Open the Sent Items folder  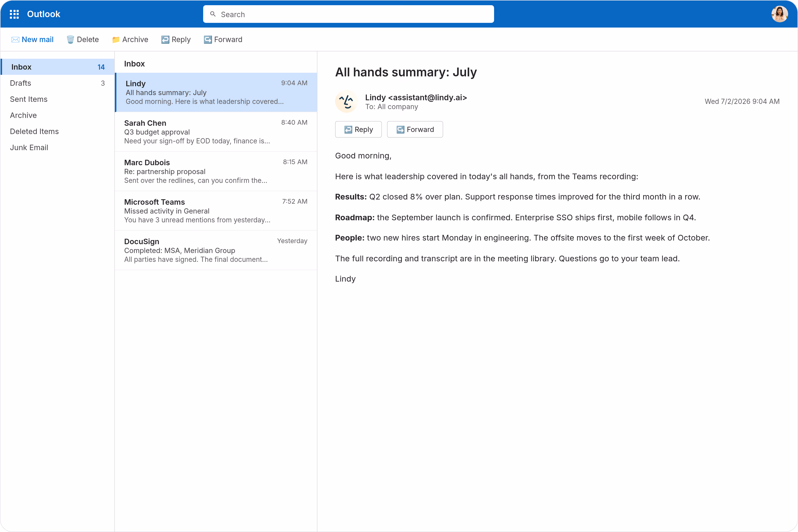57,99
